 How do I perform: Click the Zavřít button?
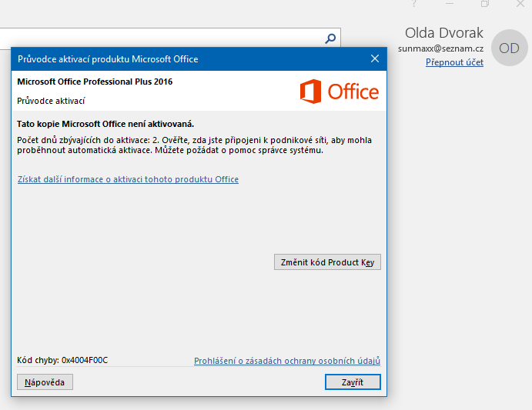click(x=353, y=382)
